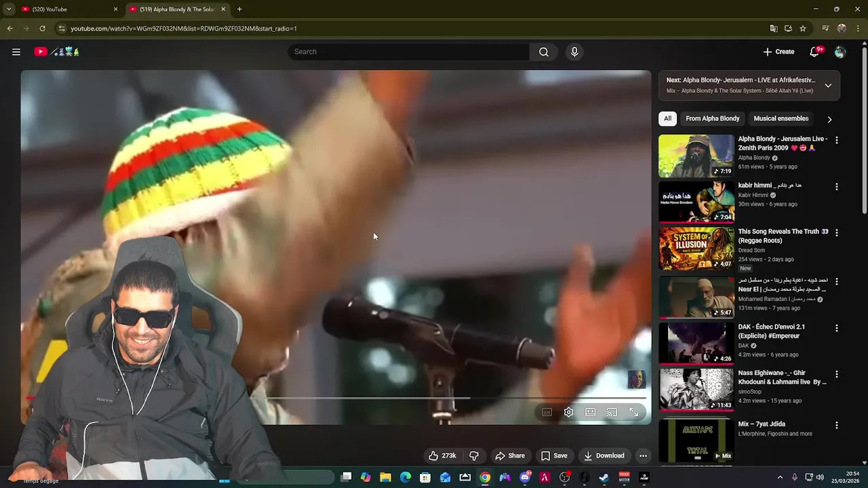868x488 pixels.
Task: Open the Jerusalem Live Zenith Paris thumbnail
Action: [696, 155]
